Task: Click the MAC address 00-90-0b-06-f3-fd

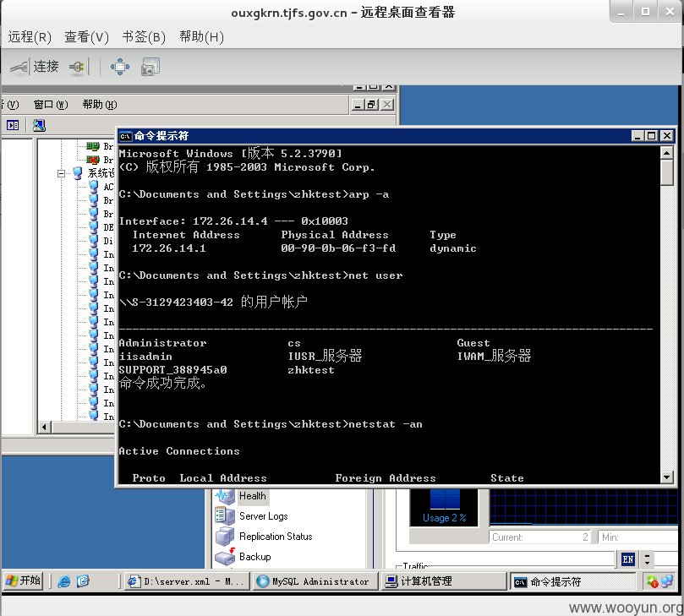Action: pyautogui.click(x=338, y=248)
